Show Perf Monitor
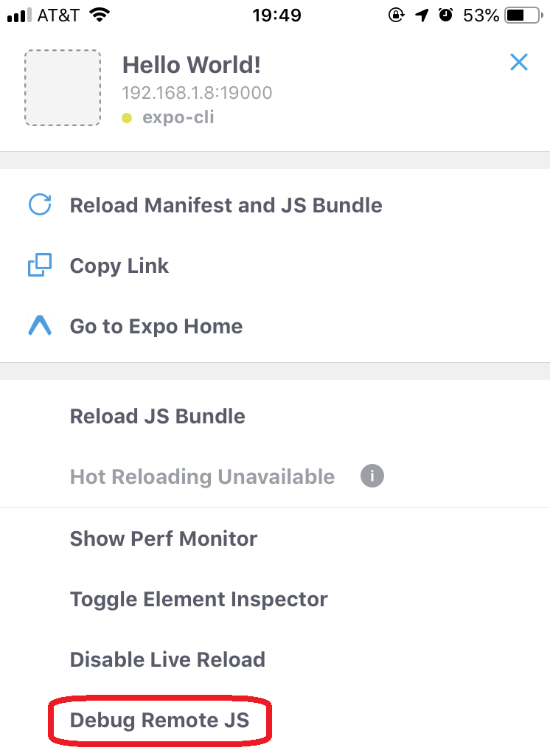The width and height of the screenshot is (550, 756). tap(275, 538)
